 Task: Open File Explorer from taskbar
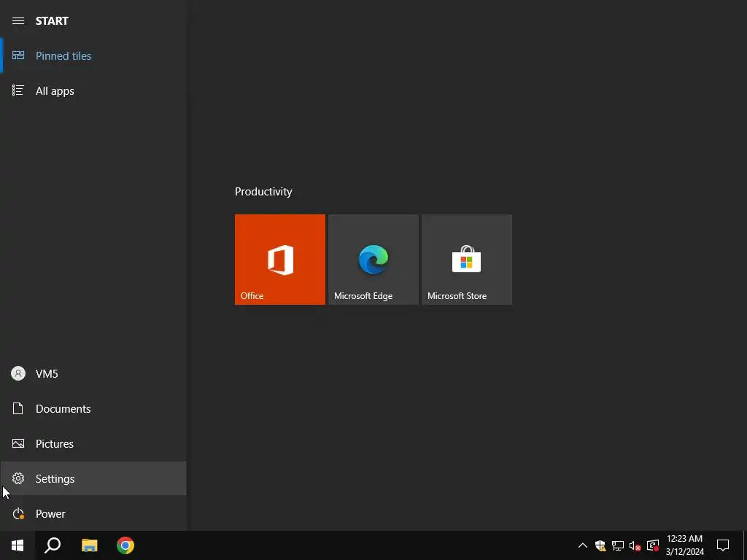(89, 545)
